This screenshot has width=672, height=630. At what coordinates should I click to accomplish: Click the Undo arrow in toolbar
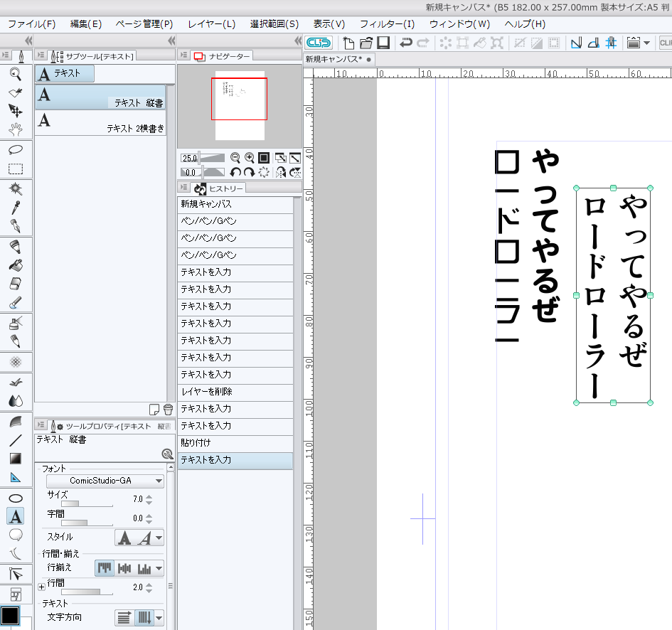point(406,43)
